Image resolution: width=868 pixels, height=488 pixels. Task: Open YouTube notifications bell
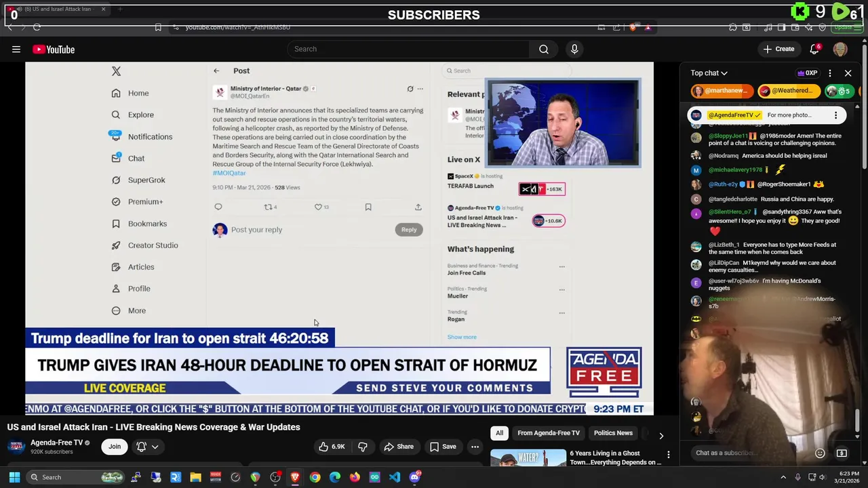(x=815, y=49)
